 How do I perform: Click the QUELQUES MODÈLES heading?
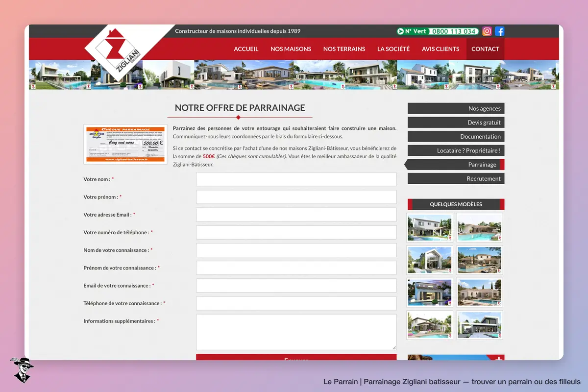tap(456, 204)
